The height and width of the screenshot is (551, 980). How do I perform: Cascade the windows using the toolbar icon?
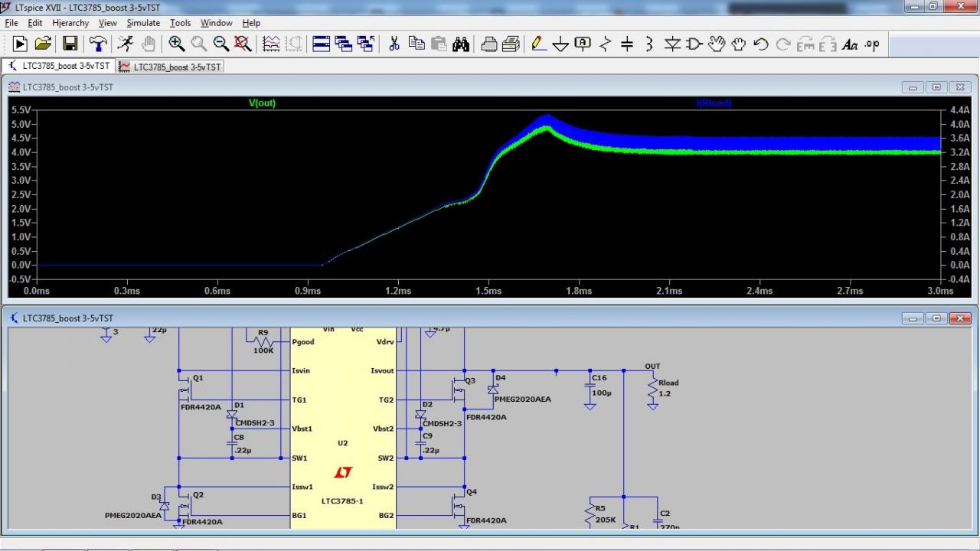point(344,44)
